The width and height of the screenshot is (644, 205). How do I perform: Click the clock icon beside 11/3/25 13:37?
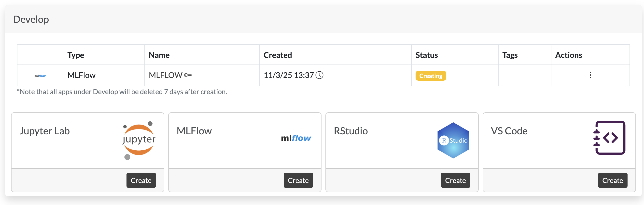[x=319, y=75]
